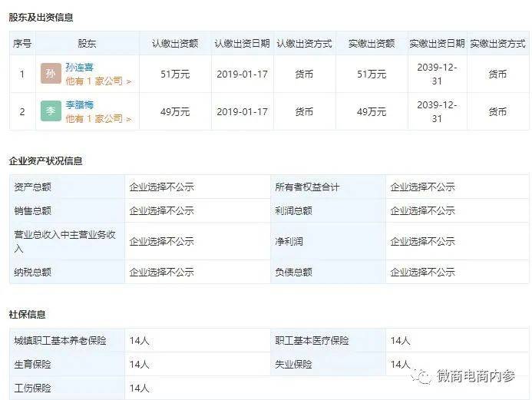The width and height of the screenshot is (532, 400).
Task: Click the 职工基本医疗保险 label
Action: point(312,341)
